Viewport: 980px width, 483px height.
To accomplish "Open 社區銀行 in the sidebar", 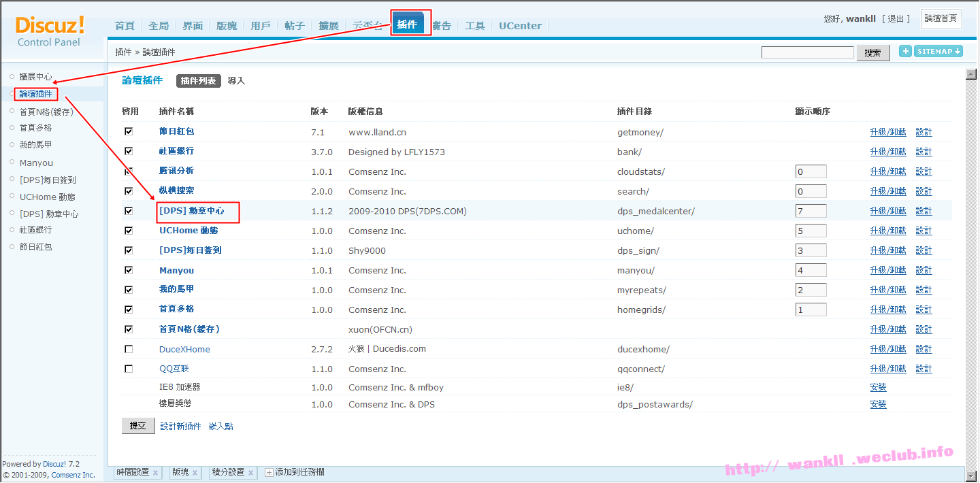I will [x=35, y=230].
